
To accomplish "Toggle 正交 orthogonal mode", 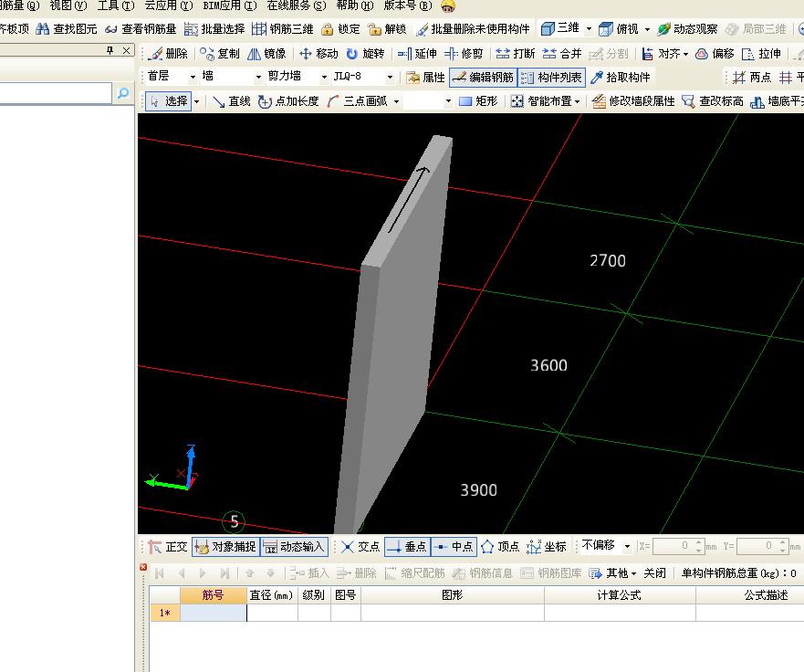I will pyautogui.click(x=172, y=546).
